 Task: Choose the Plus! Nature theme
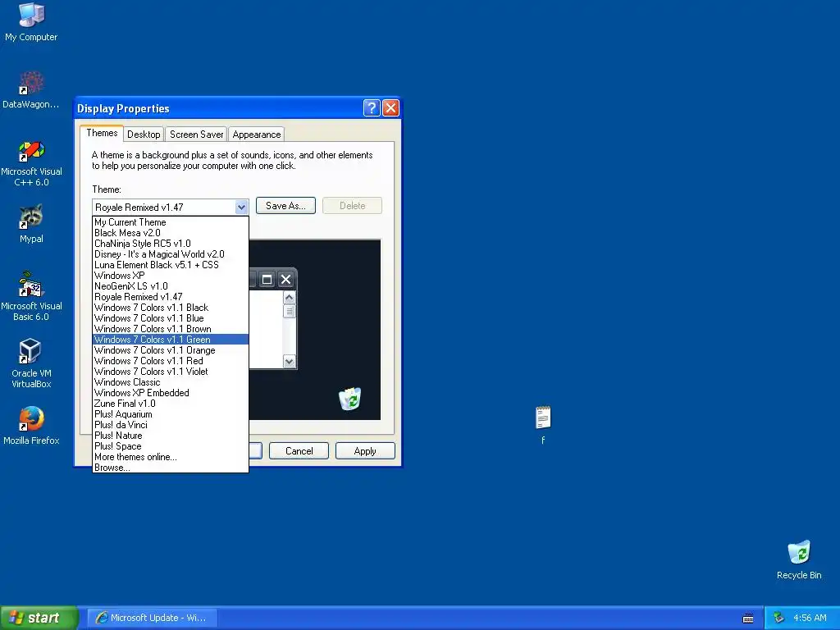(171, 436)
